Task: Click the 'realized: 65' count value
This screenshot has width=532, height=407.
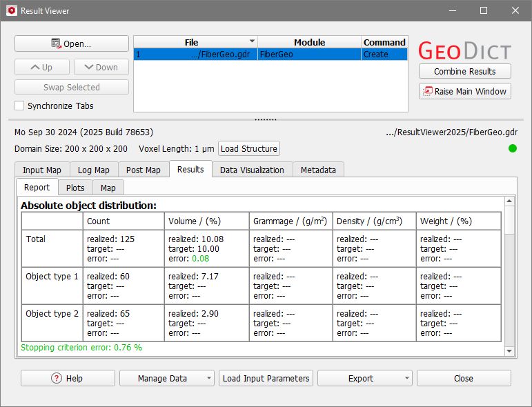Action: (x=108, y=314)
